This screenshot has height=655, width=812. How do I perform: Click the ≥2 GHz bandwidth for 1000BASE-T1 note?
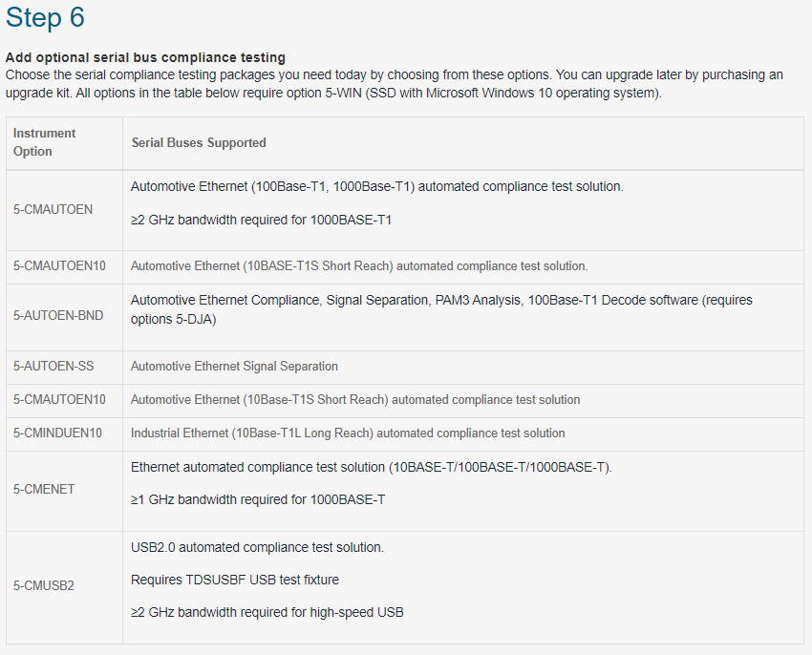click(261, 220)
